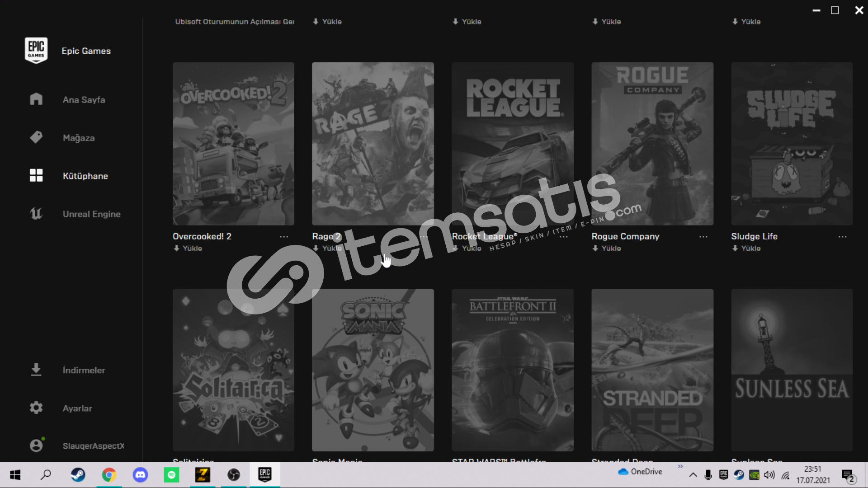Click Ubisoft Oturumunun Açılması link
Viewport: 868px width, 488px height.
(235, 22)
